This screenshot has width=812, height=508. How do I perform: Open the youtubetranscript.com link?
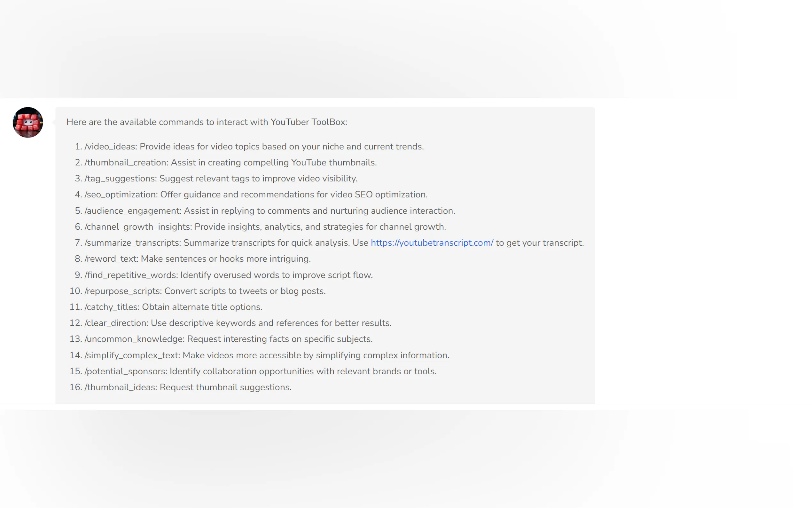tap(432, 242)
